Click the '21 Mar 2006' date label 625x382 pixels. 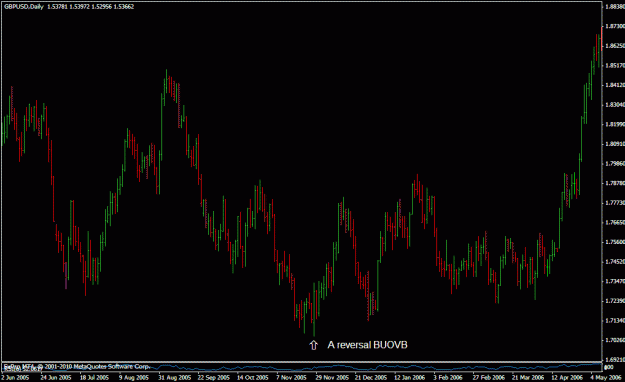pyautogui.click(x=528, y=377)
